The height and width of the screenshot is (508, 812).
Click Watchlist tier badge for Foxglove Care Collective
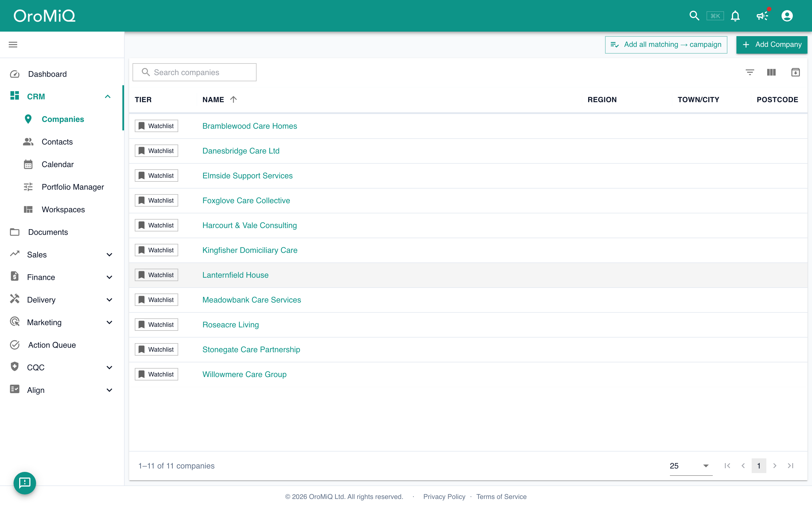pyautogui.click(x=156, y=201)
